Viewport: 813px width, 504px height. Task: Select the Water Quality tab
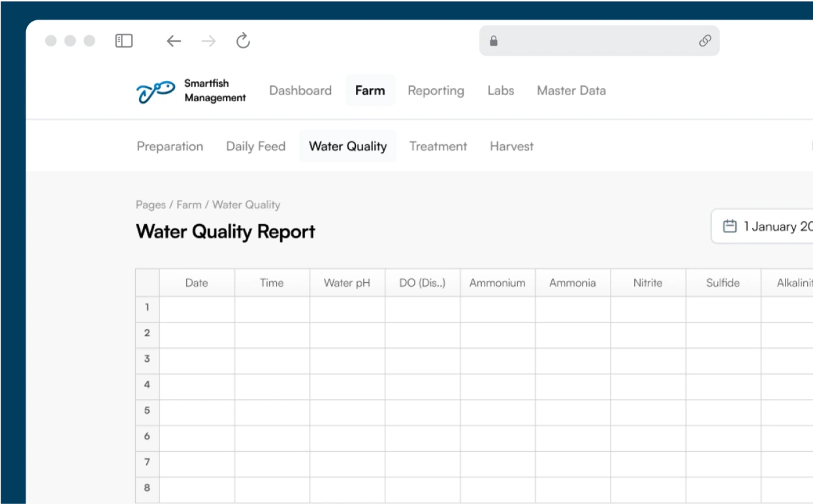tap(348, 146)
